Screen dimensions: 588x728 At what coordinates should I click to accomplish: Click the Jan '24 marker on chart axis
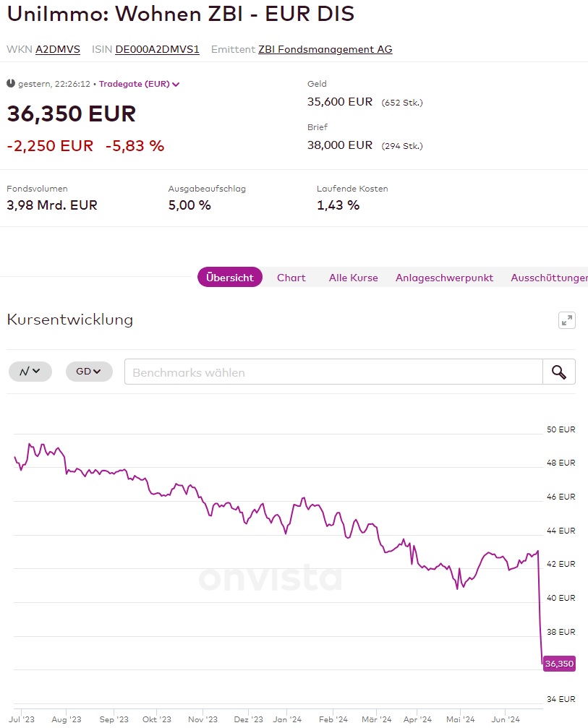287,719
